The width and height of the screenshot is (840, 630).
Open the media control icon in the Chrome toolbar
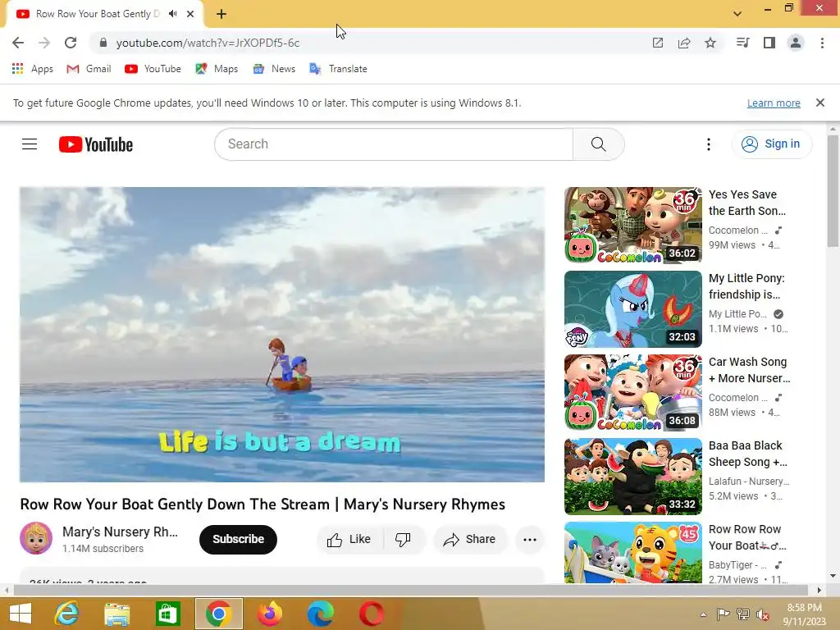(x=742, y=43)
